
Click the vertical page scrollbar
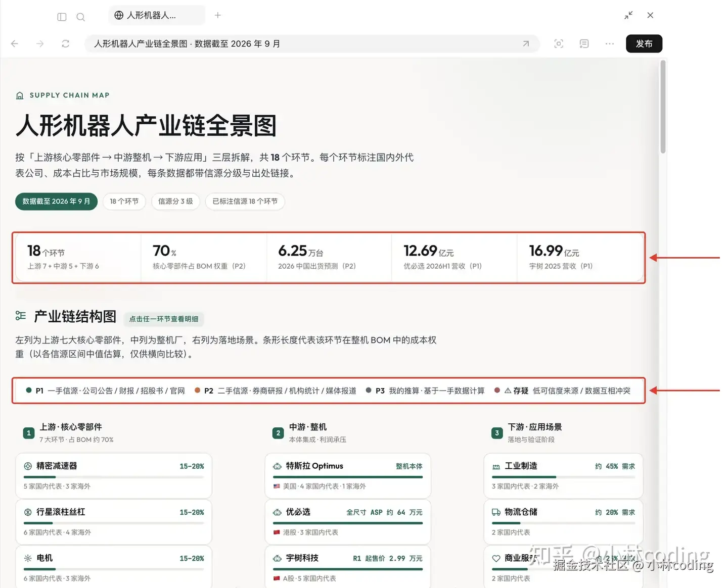663,107
